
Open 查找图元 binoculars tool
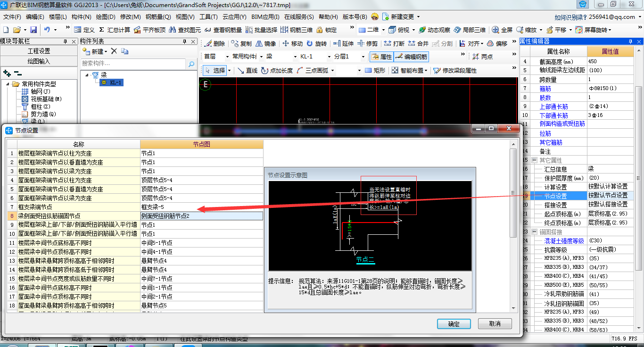[x=172, y=30]
